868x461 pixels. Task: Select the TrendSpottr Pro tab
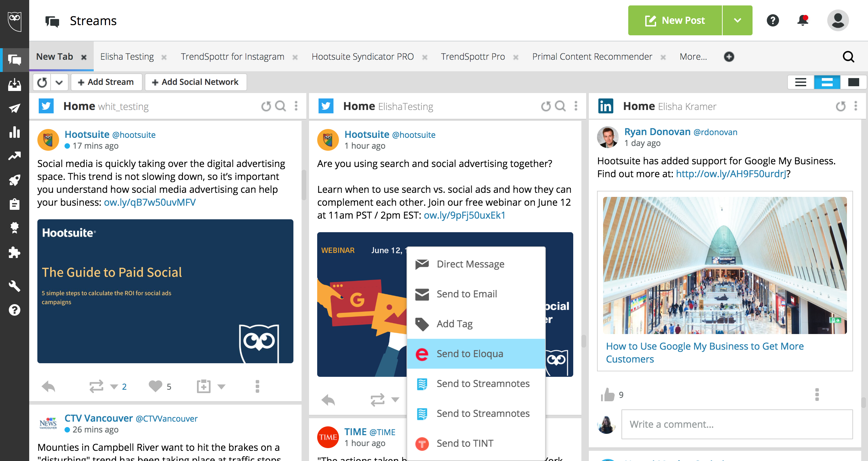point(473,56)
